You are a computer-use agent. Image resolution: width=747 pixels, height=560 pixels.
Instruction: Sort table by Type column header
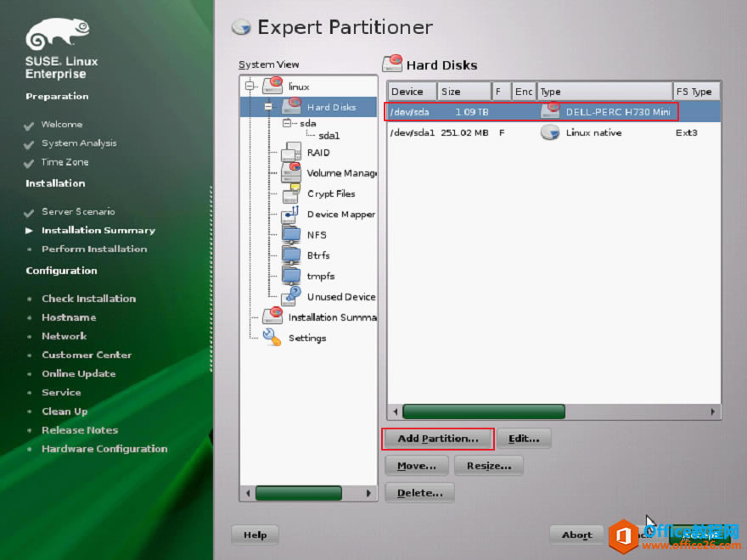click(604, 91)
